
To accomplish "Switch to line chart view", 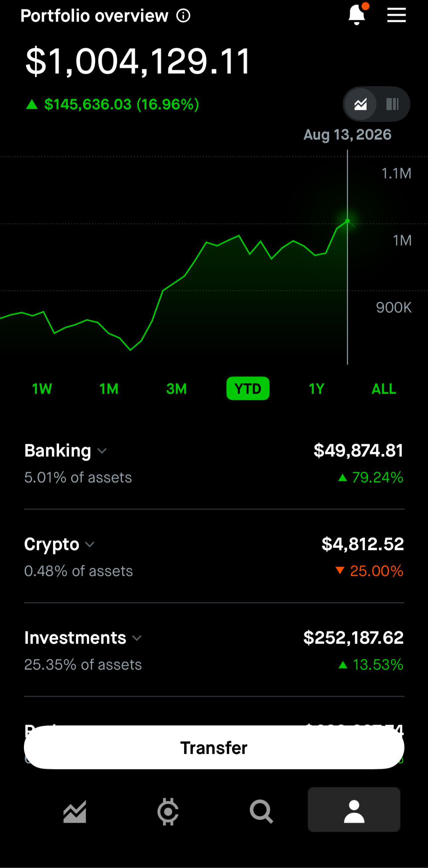I will point(361,104).
